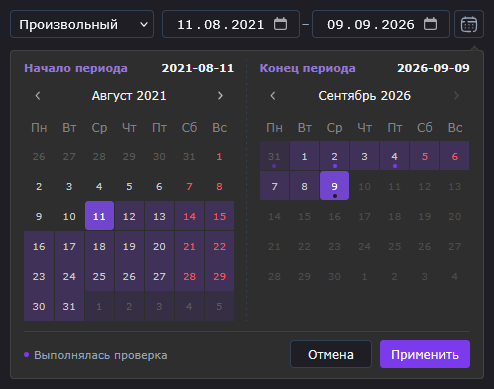Click the Начало периода heading

tap(76, 68)
